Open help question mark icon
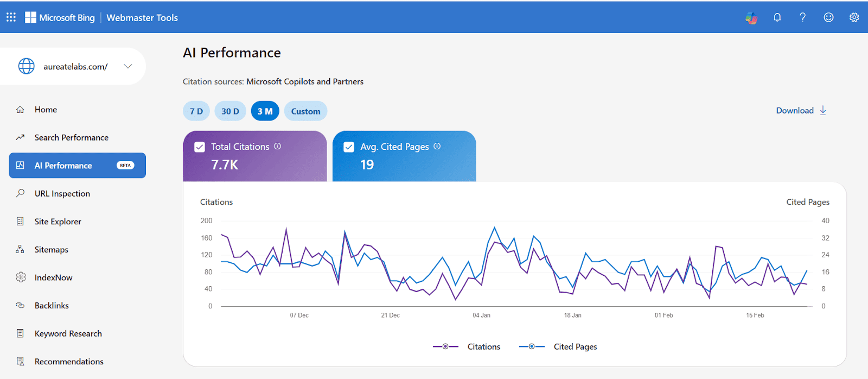The height and width of the screenshot is (379, 868). tap(802, 17)
